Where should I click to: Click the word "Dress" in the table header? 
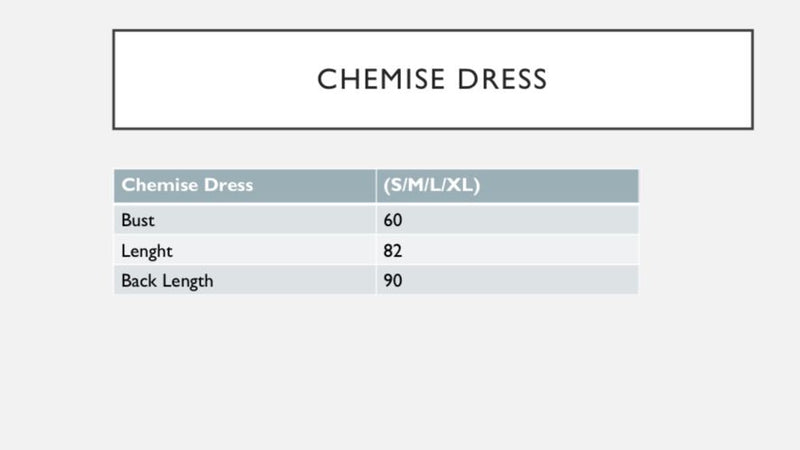tap(224, 186)
